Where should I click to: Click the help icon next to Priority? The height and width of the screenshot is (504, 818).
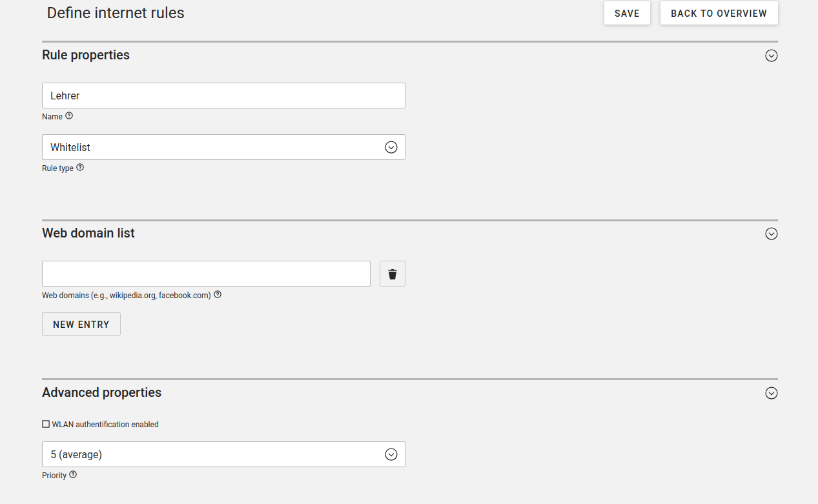tap(73, 475)
